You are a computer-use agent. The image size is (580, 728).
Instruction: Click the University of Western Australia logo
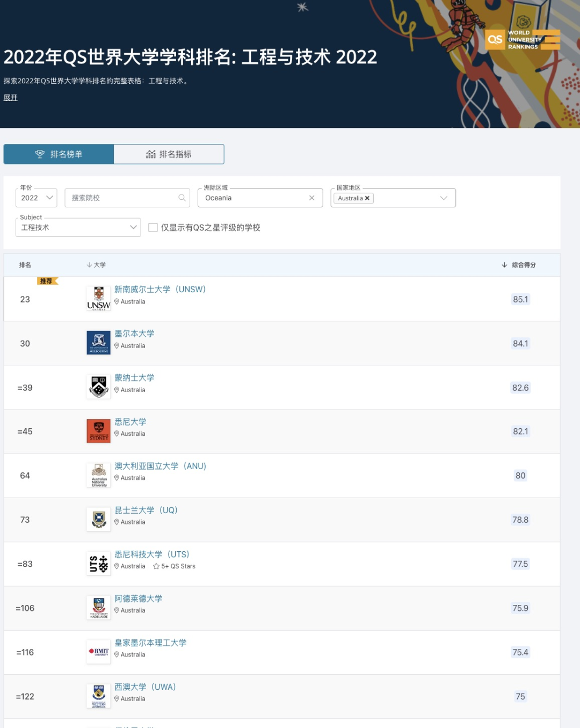click(99, 696)
